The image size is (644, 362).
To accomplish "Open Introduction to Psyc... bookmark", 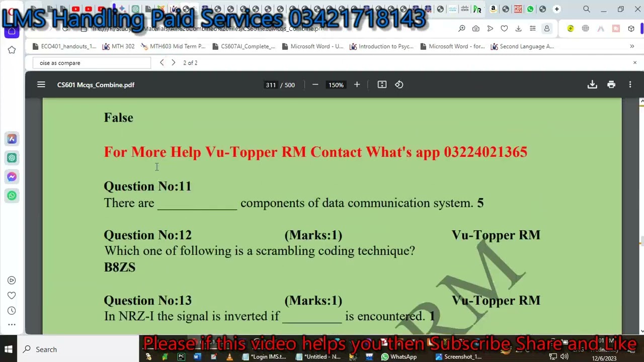I will click(381, 46).
